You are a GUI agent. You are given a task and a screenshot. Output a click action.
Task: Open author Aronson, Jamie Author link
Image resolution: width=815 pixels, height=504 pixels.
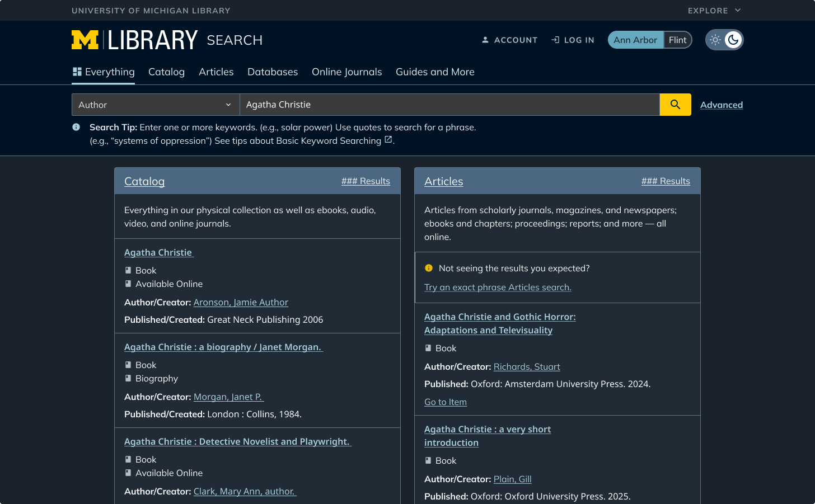(x=241, y=302)
